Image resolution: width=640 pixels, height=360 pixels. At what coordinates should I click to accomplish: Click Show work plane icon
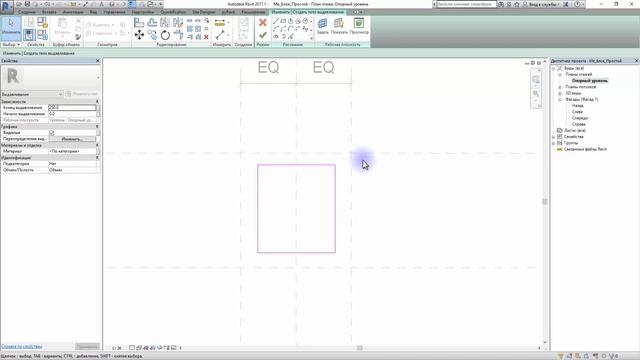[339, 26]
